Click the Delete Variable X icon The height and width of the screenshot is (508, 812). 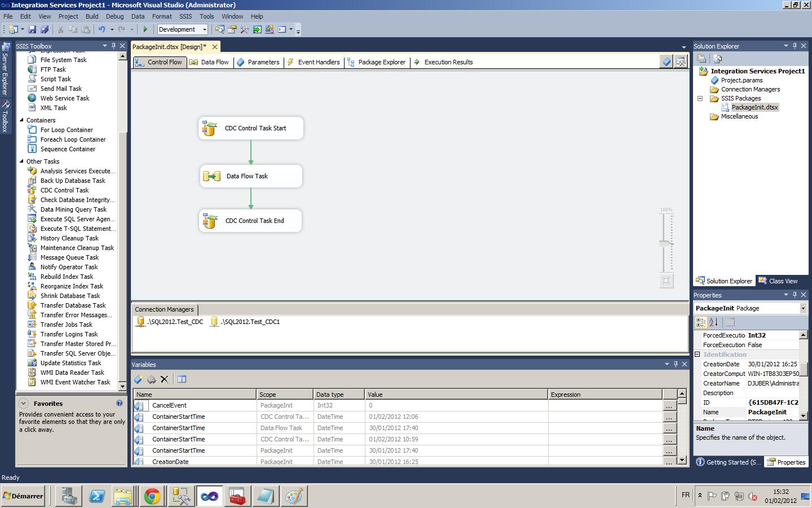click(x=164, y=379)
